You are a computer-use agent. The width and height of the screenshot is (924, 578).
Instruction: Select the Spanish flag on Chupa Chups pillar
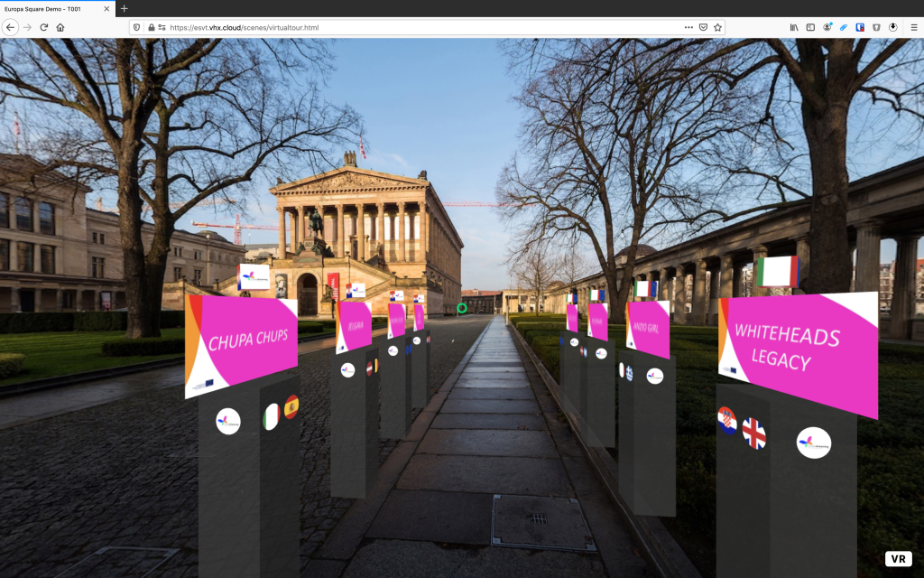[291, 406]
